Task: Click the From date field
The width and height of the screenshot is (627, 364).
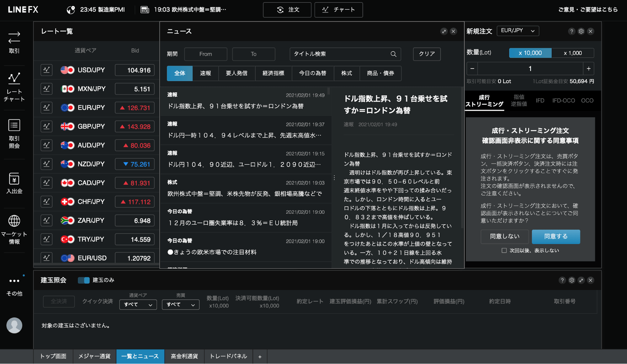Action: click(206, 54)
